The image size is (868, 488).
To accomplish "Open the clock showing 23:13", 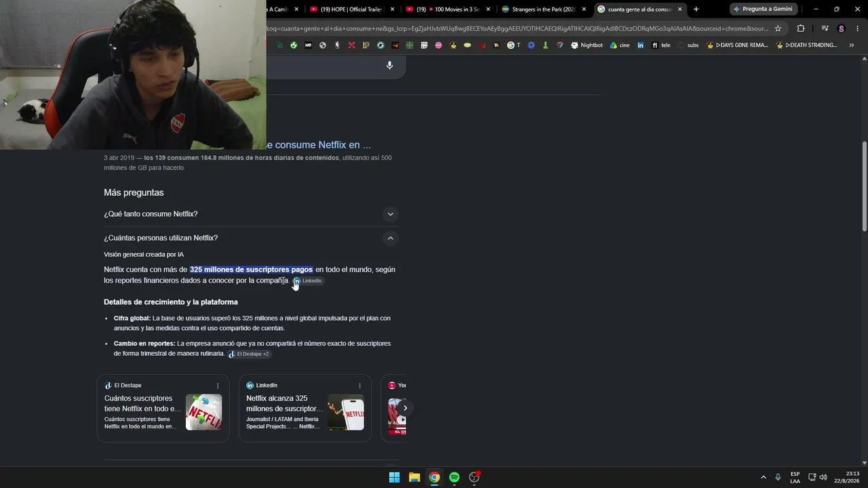I will (847, 477).
